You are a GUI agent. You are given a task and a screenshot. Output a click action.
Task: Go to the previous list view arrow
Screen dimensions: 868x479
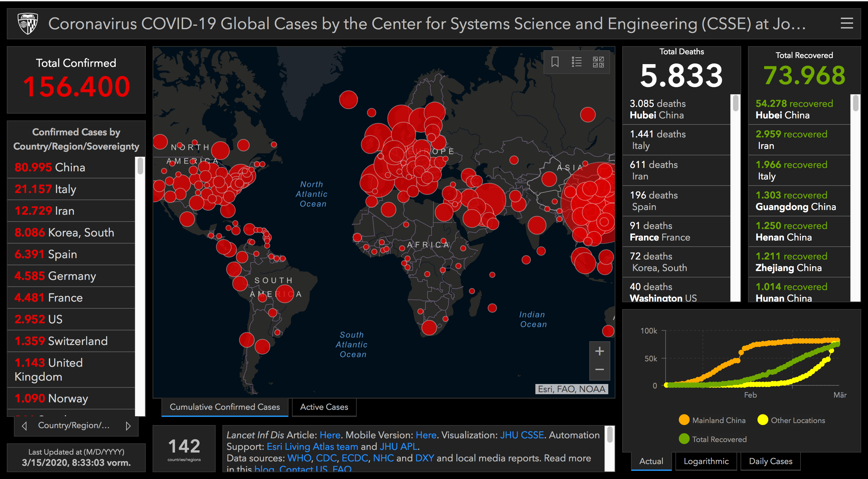coord(24,426)
